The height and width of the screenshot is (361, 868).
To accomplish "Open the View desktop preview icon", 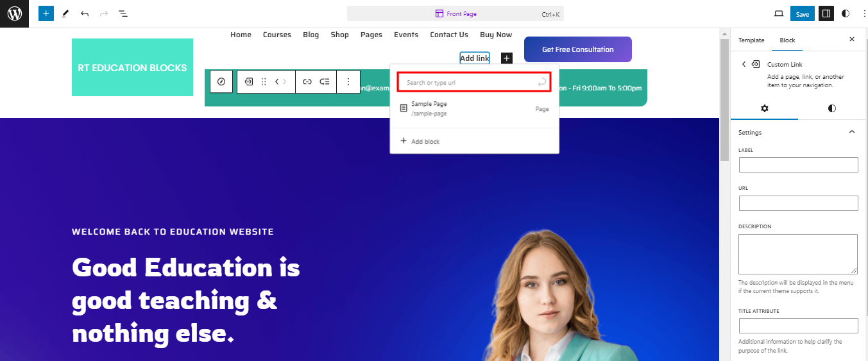I will coord(779,13).
